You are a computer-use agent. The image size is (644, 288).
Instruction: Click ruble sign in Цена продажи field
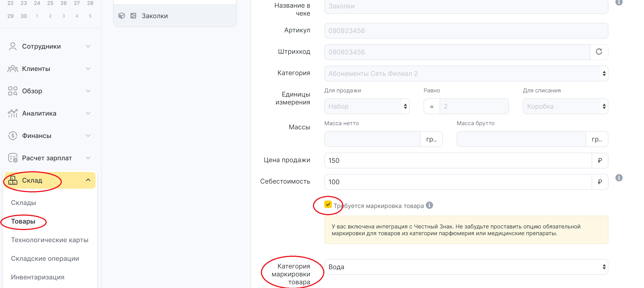point(600,160)
